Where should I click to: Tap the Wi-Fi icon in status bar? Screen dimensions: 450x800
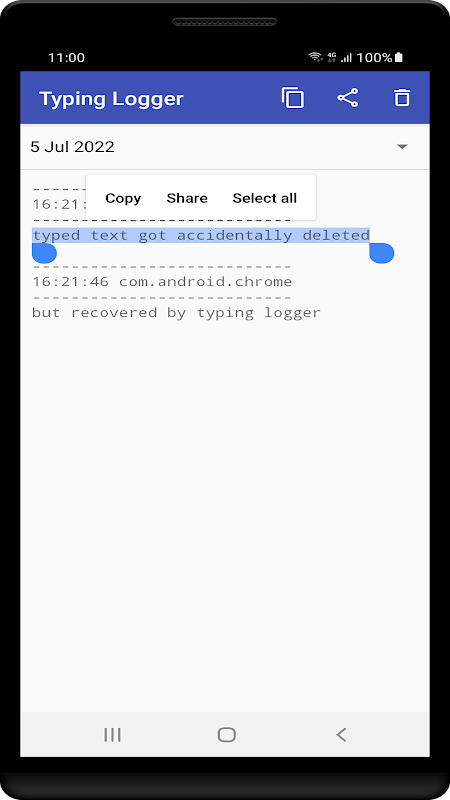point(316,57)
